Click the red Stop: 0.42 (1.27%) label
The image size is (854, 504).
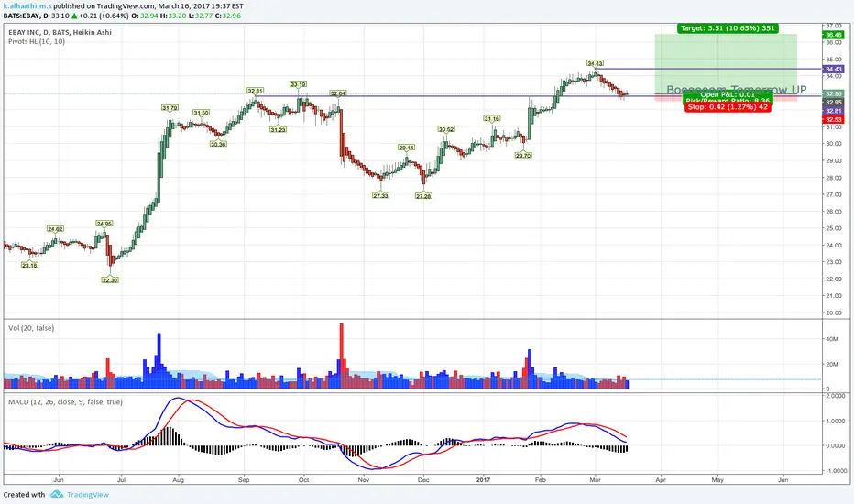[728, 107]
